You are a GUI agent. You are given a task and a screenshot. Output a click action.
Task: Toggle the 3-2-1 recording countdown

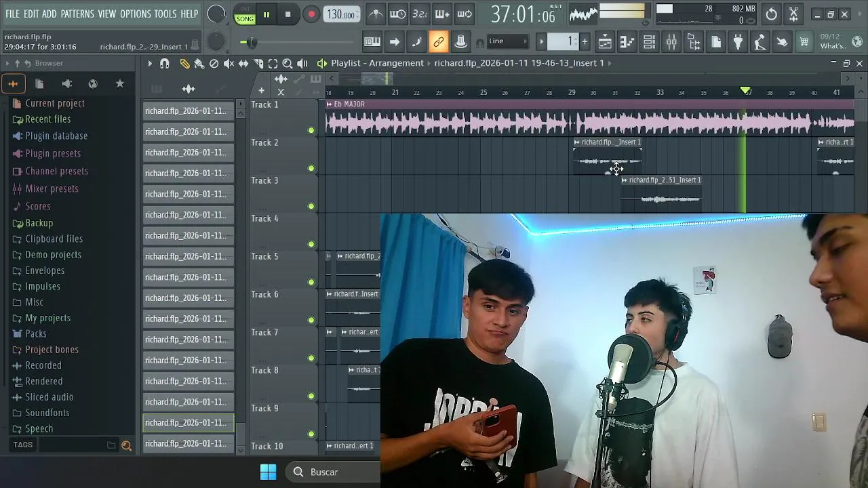click(420, 14)
